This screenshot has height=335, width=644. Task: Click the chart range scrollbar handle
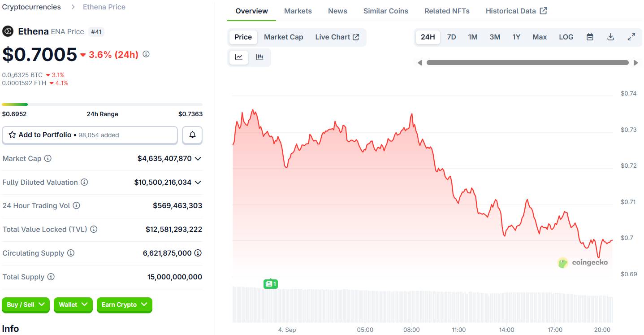pos(527,63)
